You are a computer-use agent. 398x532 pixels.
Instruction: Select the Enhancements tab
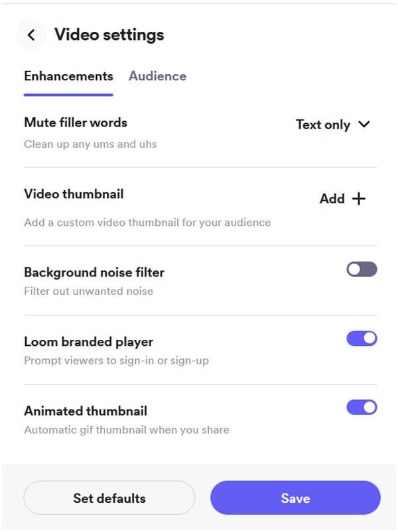click(68, 76)
